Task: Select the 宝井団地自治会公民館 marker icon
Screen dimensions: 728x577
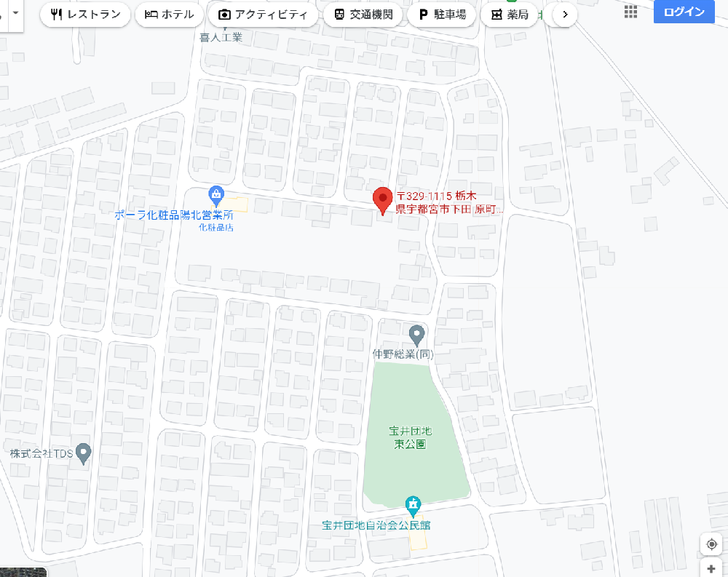Action: click(413, 506)
